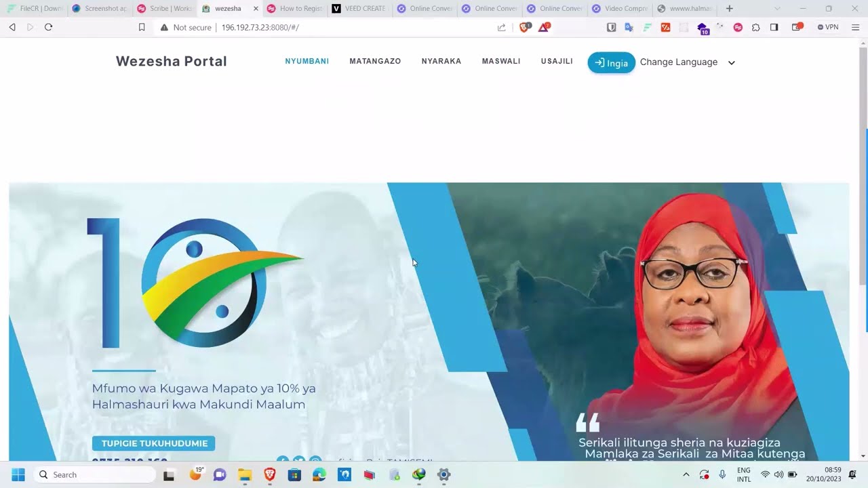This screenshot has height=488, width=868.
Task: Open the tab search chevron dropdown
Action: pyautogui.click(x=776, y=9)
